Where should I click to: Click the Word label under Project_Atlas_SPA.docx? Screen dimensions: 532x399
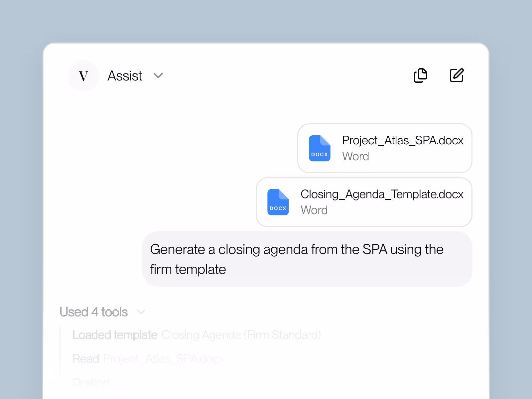coord(355,156)
